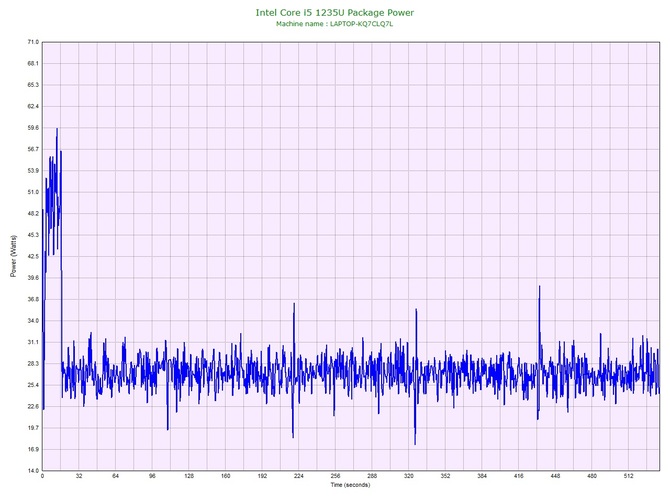The height and width of the screenshot is (502, 670).
Task: Click the y-axis value 65.3
Action: [33, 85]
